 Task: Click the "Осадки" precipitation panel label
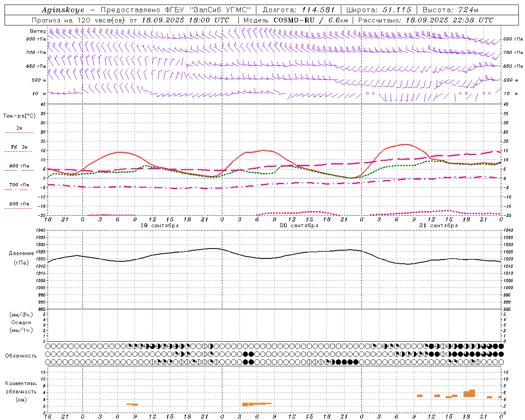pos(21,322)
